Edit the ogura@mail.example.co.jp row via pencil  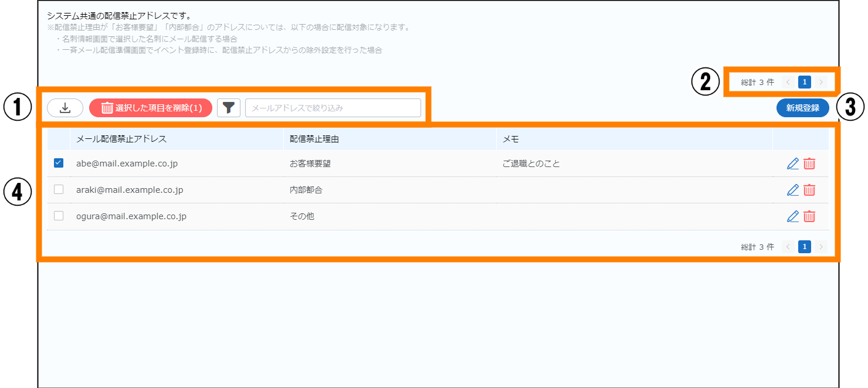[792, 216]
